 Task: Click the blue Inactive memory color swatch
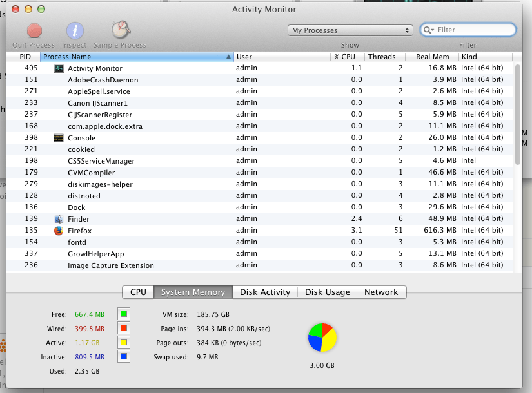124,357
